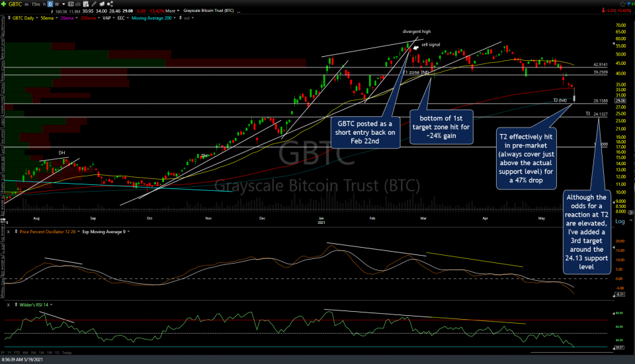This screenshot has width=635, height=364.
Task: Open the timeframe dropdown arrow after W
Action: tap(63, 4)
